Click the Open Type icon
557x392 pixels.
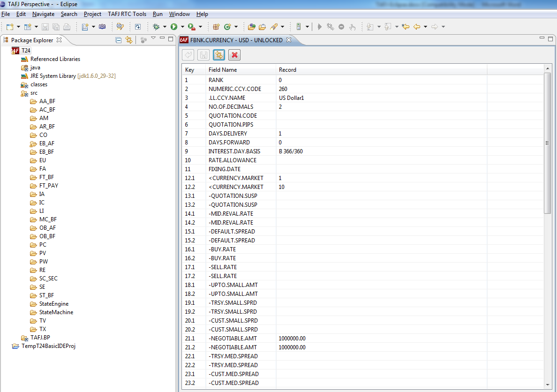(252, 27)
